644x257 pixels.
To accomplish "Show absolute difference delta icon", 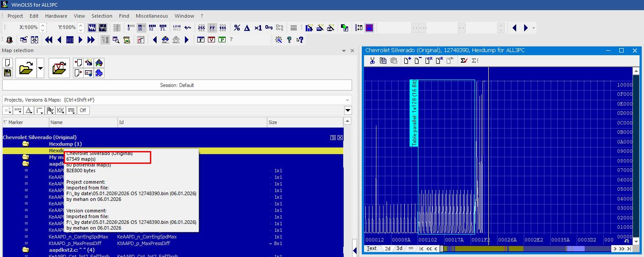I will coord(248,28).
